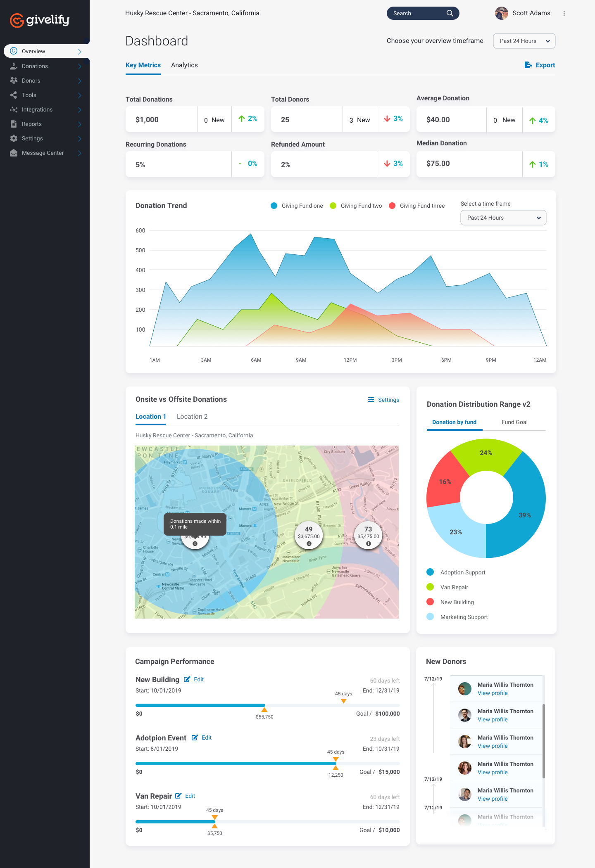Select the Location 2 tab
This screenshot has width=595, height=868.
[192, 417]
